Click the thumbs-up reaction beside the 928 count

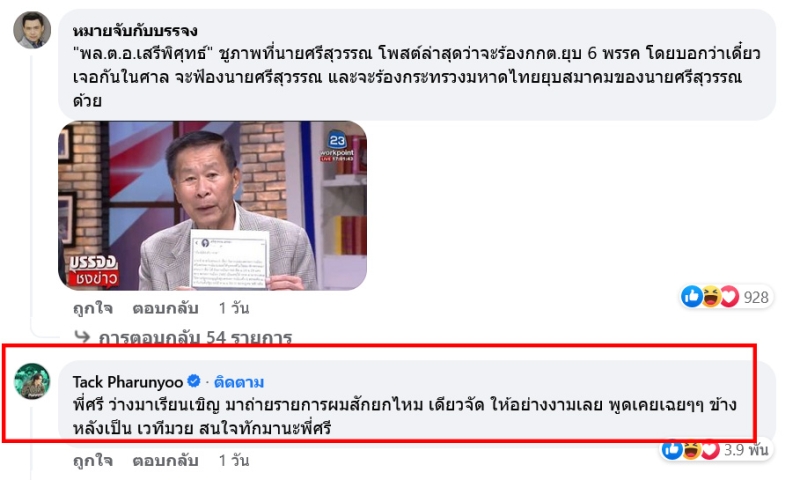click(x=692, y=297)
